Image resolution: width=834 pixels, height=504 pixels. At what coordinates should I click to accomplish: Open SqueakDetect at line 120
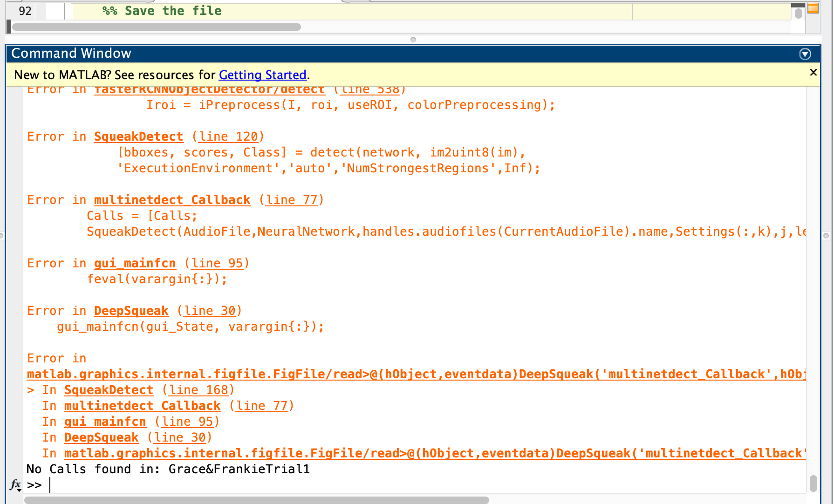pos(138,136)
